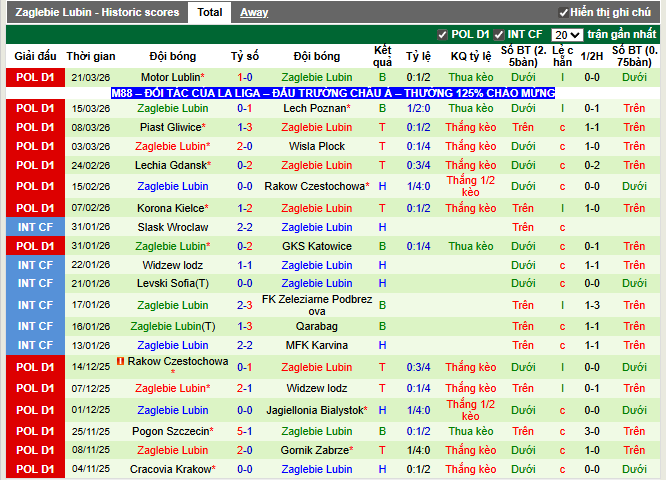Click the 'B' result marker for Qarabag match
The image size is (667, 480).
point(382,326)
